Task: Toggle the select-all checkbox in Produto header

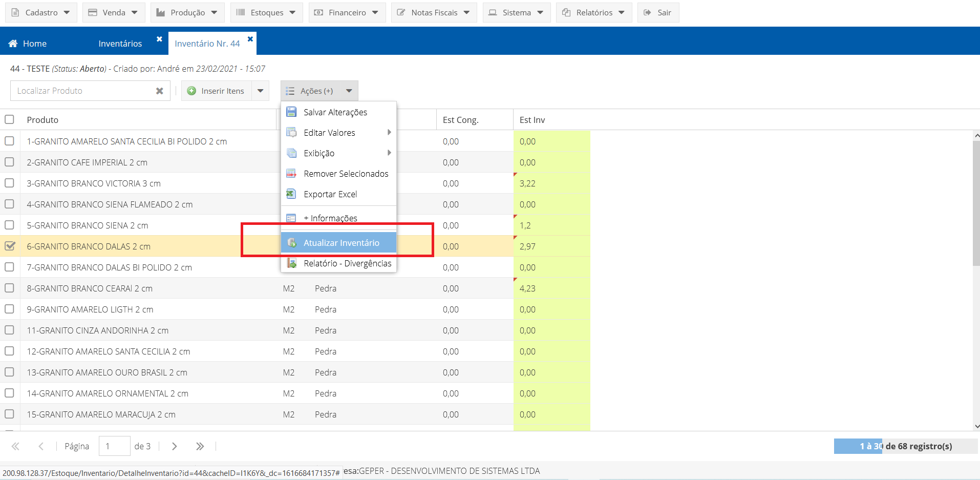Action: (10, 119)
